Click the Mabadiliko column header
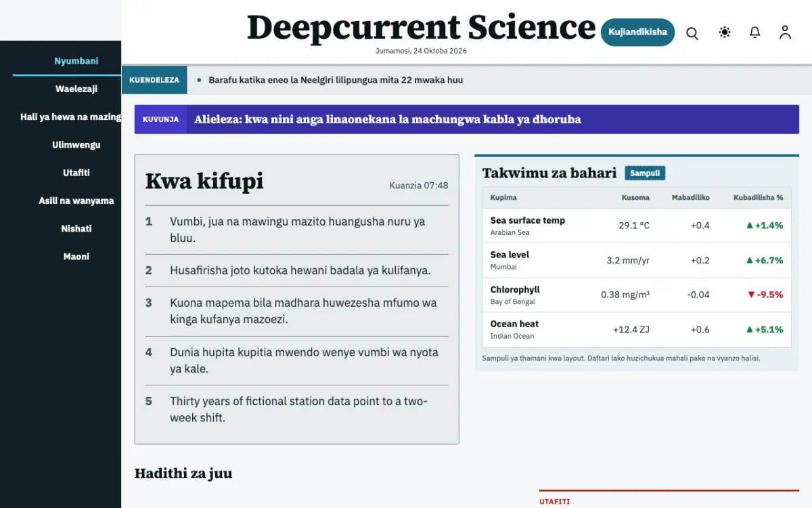812x508 pixels. coord(691,198)
